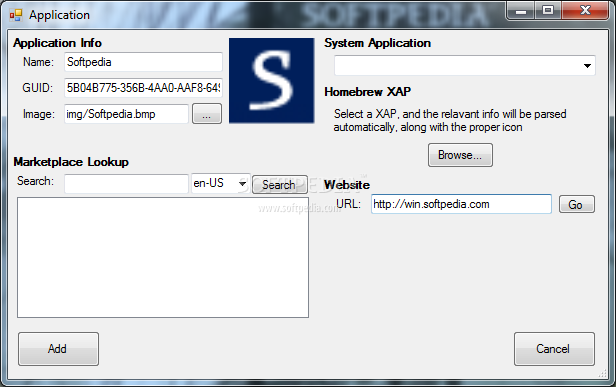Click the 'Marketplace Lookup' heading
Viewport: 616px width, 387px height.
point(71,162)
